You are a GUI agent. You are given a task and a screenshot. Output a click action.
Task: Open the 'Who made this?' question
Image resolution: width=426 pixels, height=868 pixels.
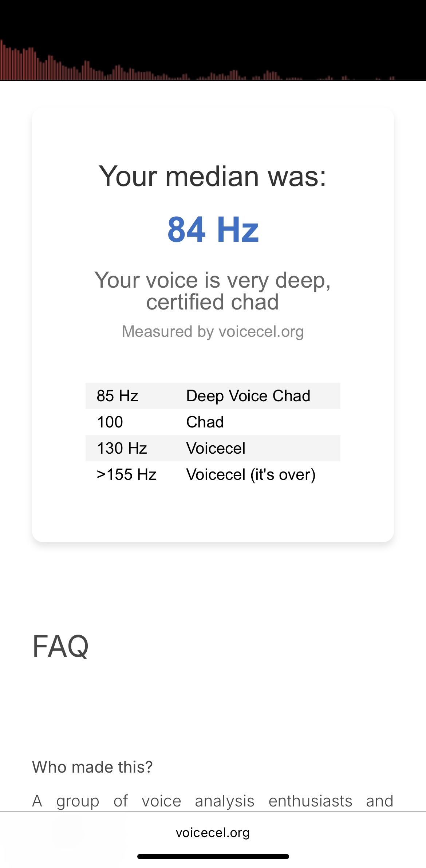[x=92, y=767]
